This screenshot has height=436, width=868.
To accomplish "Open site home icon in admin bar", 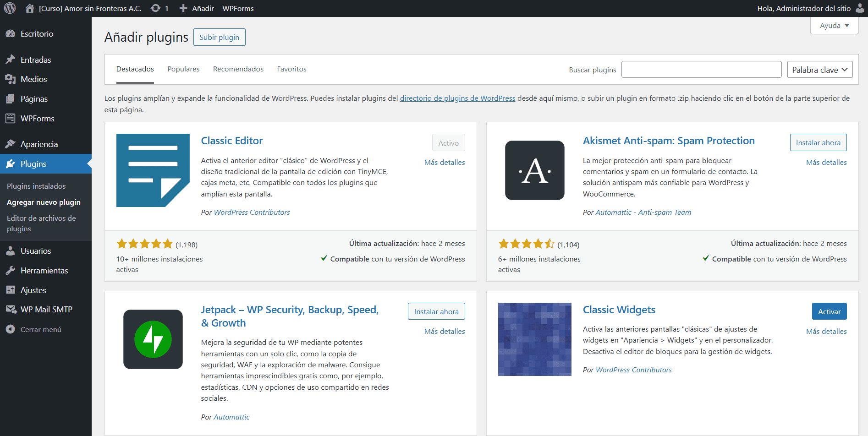I will coord(30,8).
